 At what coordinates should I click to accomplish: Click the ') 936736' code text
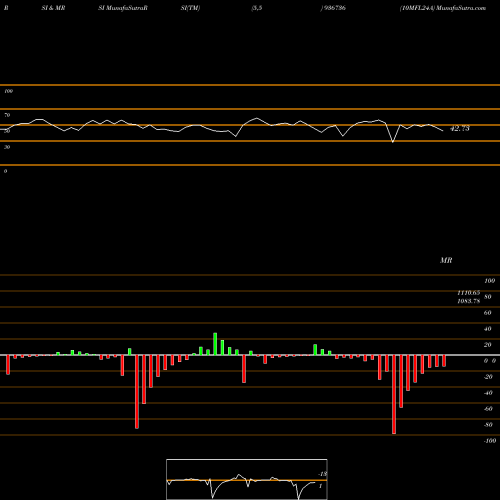point(333,8)
